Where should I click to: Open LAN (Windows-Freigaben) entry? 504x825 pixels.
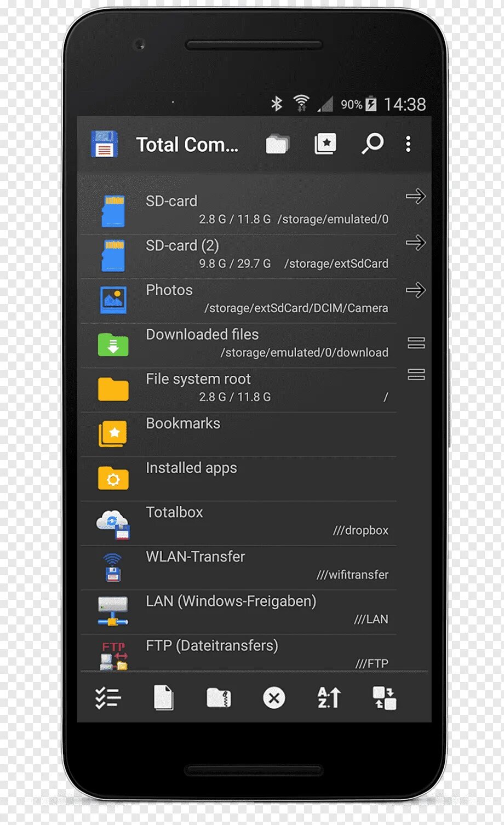click(239, 611)
